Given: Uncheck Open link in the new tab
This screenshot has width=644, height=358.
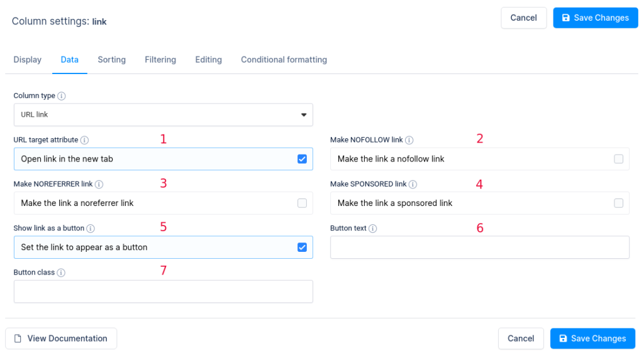Looking at the screenshot, I should click(x=302, y=159).
